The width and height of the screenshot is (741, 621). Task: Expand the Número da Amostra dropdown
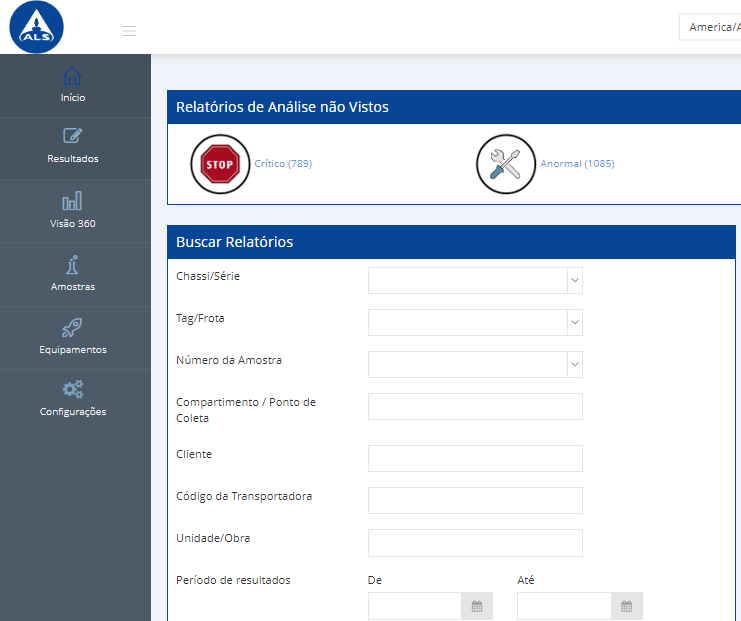pos(574,365)
